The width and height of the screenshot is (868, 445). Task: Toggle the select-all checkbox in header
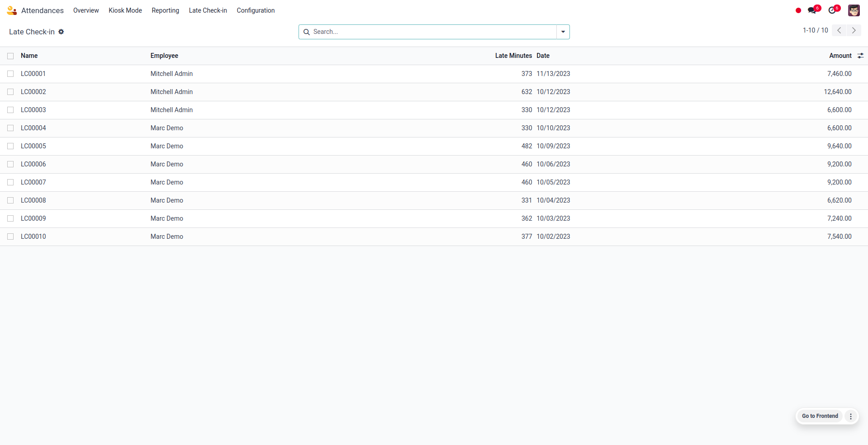click(10, 56)
